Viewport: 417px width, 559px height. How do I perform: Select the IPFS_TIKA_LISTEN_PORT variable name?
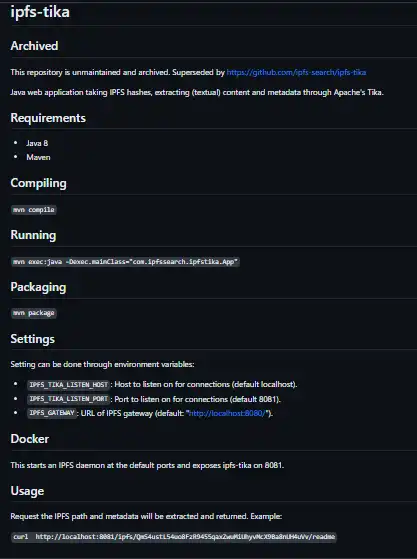click(x=68, y=399)
